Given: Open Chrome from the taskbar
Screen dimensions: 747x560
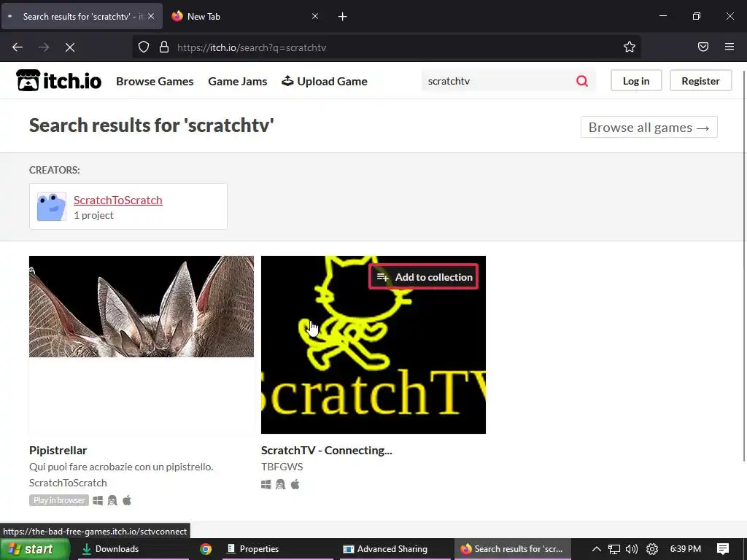Looking at the screenshot, I should click(206, 549).
